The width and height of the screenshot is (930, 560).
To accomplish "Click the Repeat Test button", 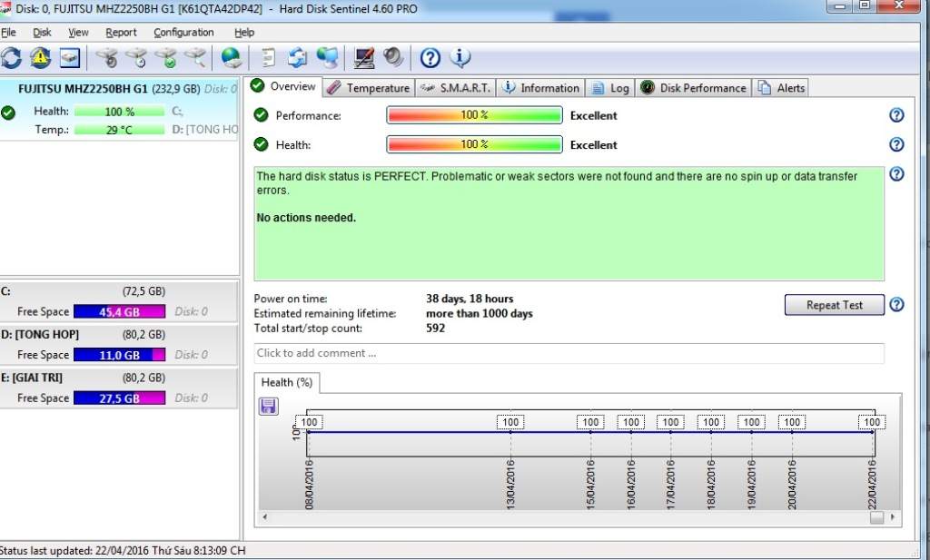I will [x=835, y=305].
